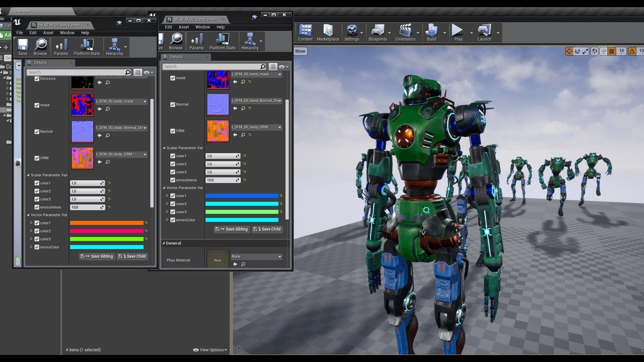Screen dimensions: 644x362
Task: Toggle grid snapping icon in viewport
Action: coord(612,51)
